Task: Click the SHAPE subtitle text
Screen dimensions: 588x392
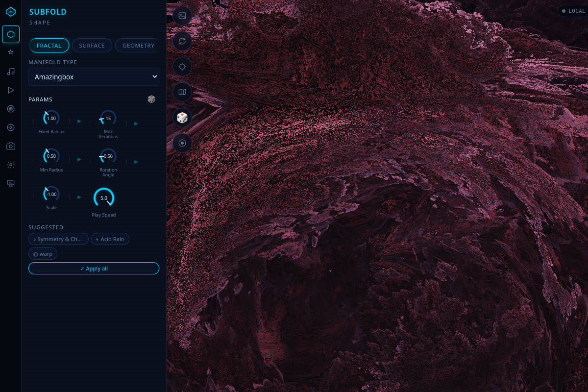Action: click(40, 23)
